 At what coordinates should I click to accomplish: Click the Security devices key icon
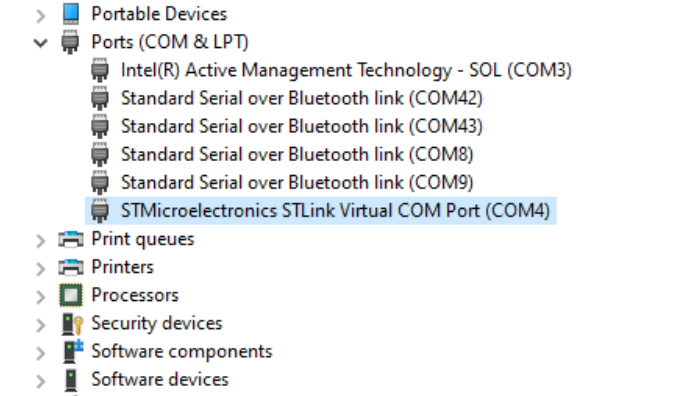(72, 324)
